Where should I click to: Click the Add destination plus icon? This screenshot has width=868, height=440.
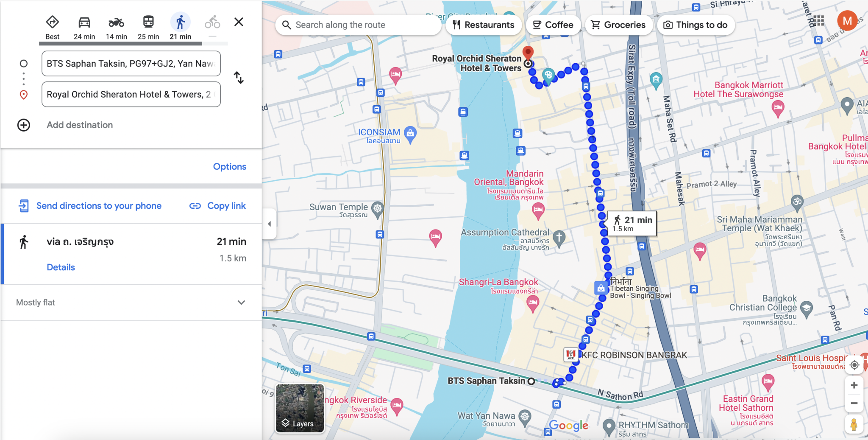[24, 125]
